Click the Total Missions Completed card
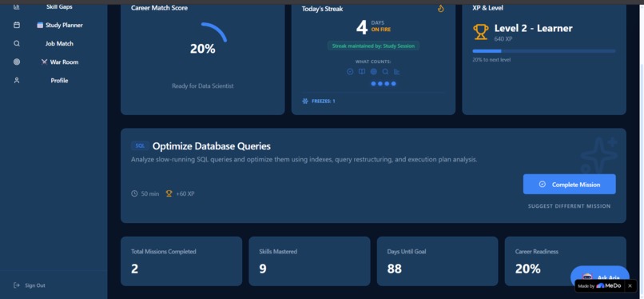The image size is (644, 299). pyautogui.click(x=181, y=261)
